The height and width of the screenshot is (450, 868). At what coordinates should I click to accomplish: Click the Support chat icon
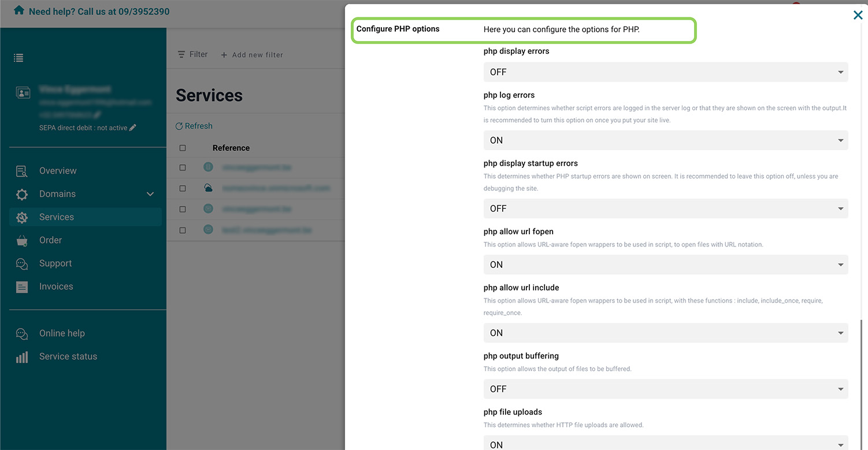(22, 264)
